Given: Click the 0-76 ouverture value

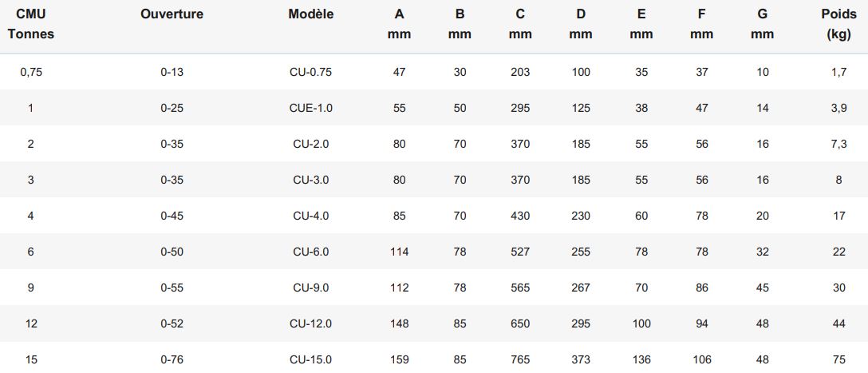Looking at the screenshot, I should pos(172,359).
